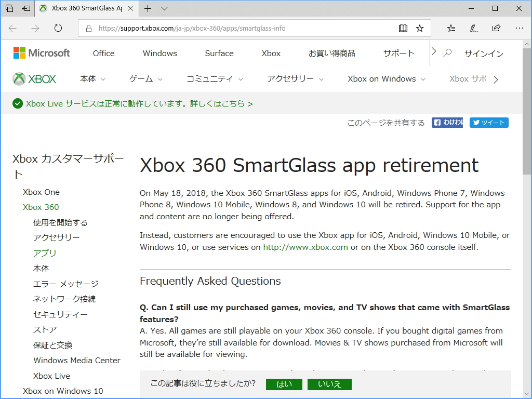This screenshot has width=532, height=399.
Task: Open アクセサリー sidebar item
Action: pos(56,237)
